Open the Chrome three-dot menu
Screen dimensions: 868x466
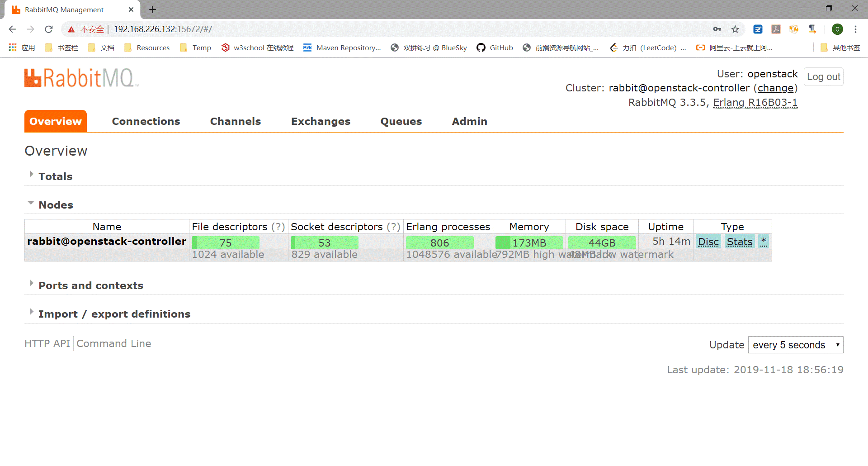click(x=855, y=29)
